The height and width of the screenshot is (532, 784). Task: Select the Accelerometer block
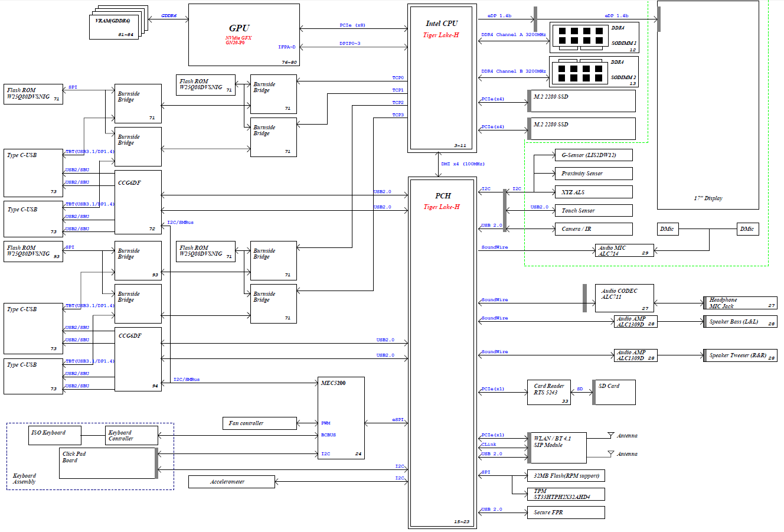click(x=231, y=482)
